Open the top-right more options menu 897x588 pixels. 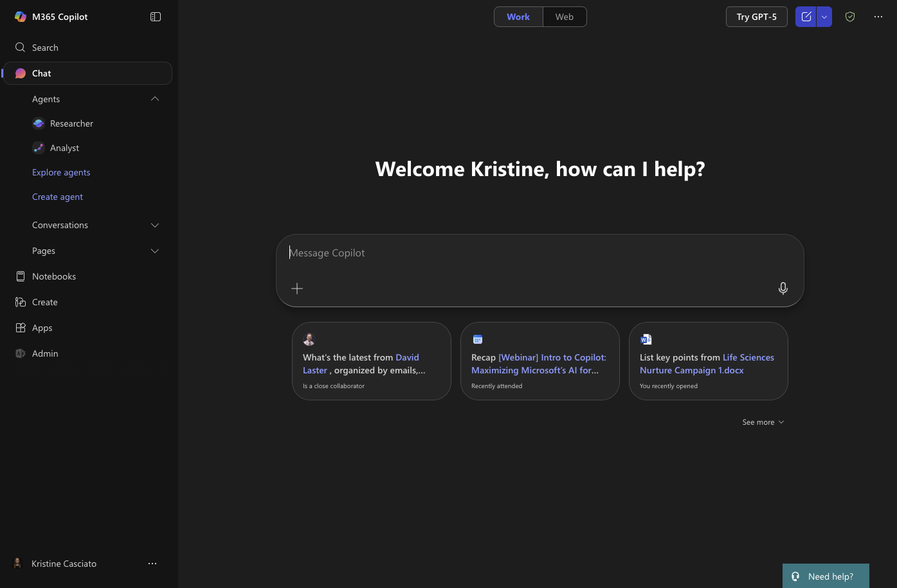pos(878,17)
